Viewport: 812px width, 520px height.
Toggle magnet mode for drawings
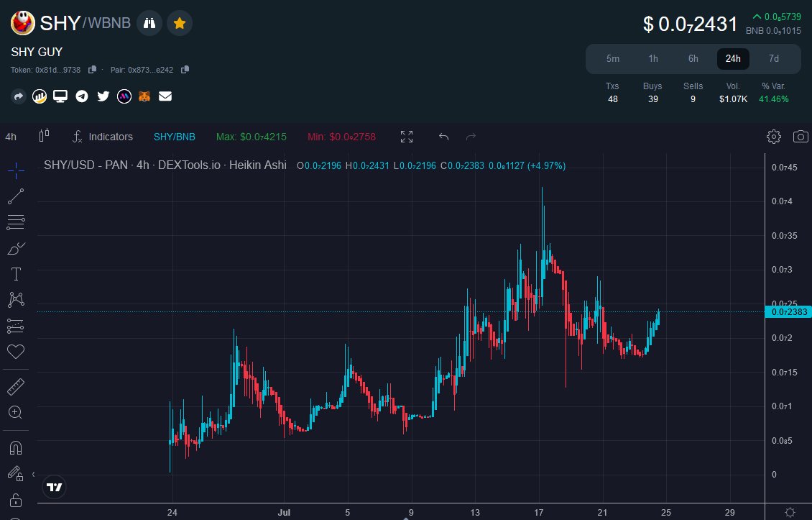point(16,448)
